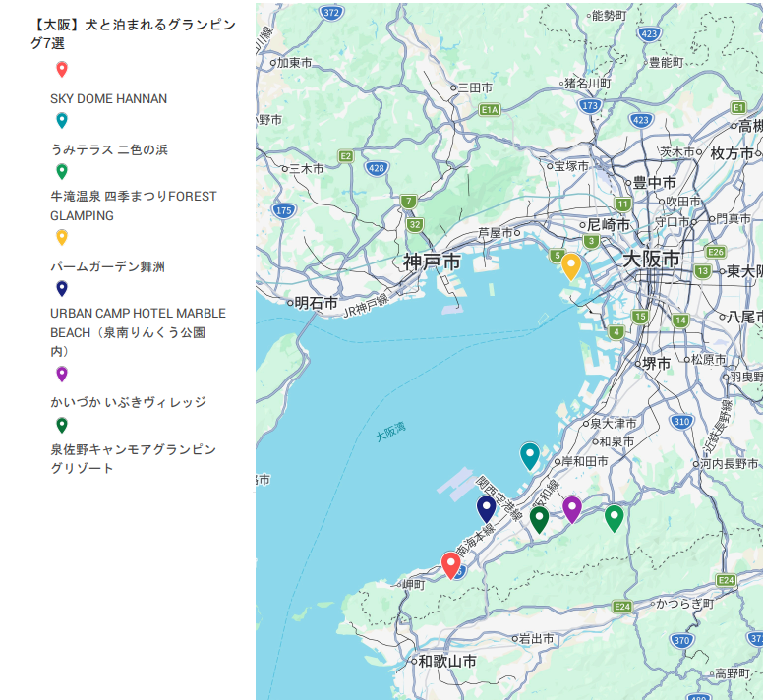763x700 pixels.
Task: Click the yellow pin icon above パームガーデン舞洲 legend entry
Action: 62,237
